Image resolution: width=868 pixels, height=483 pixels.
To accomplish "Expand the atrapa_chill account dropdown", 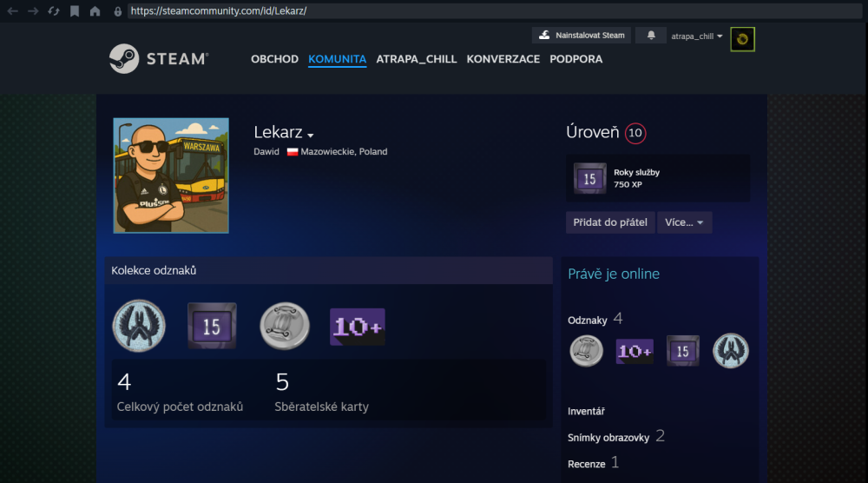I will (x=696, y=36).
